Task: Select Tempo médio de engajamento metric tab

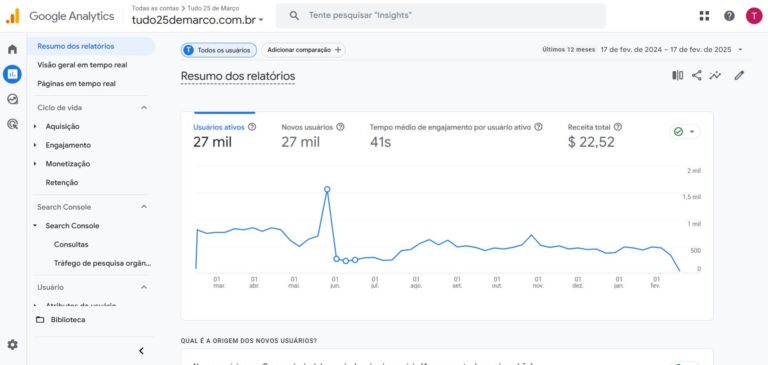Action: coord(456,135)
